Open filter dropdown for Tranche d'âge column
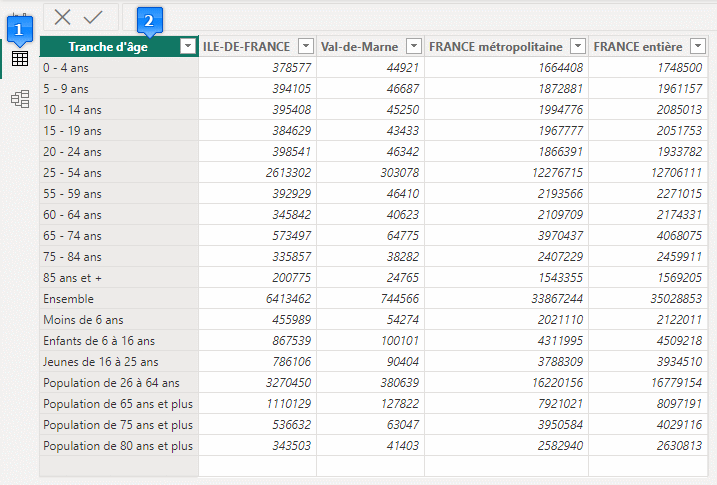Viewport: 717px width, 485px height. tap(187, 47)
